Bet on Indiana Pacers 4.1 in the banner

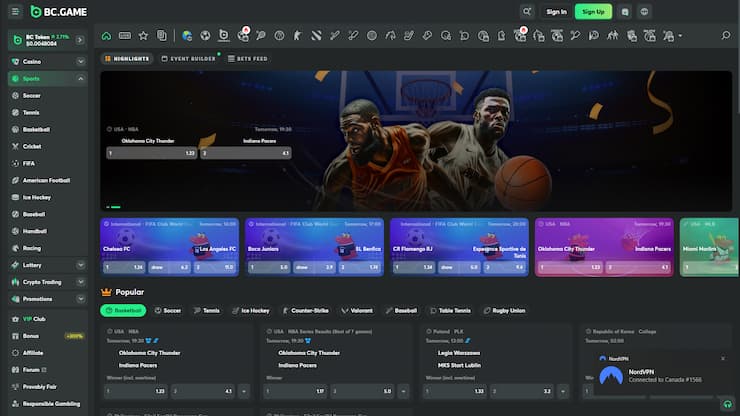(246, 153)
